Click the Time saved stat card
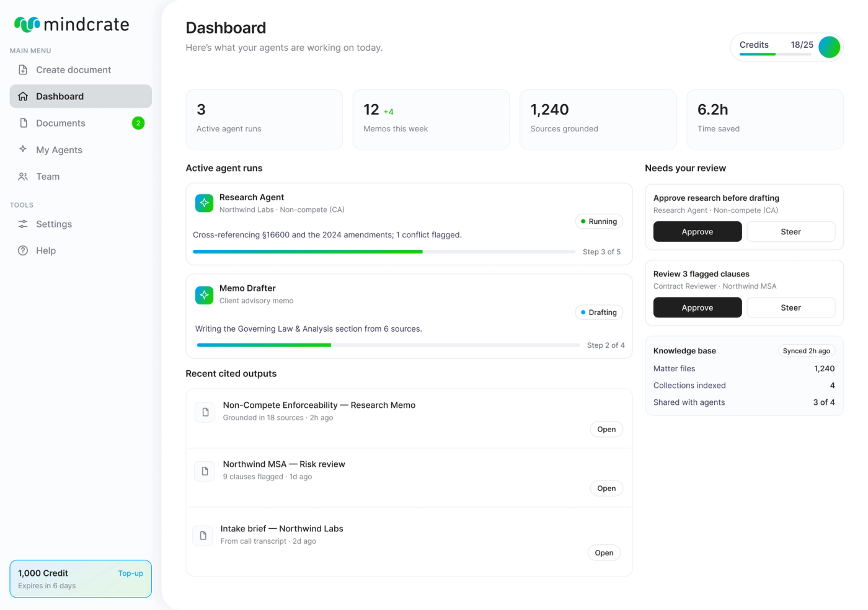 coord(765,120)
